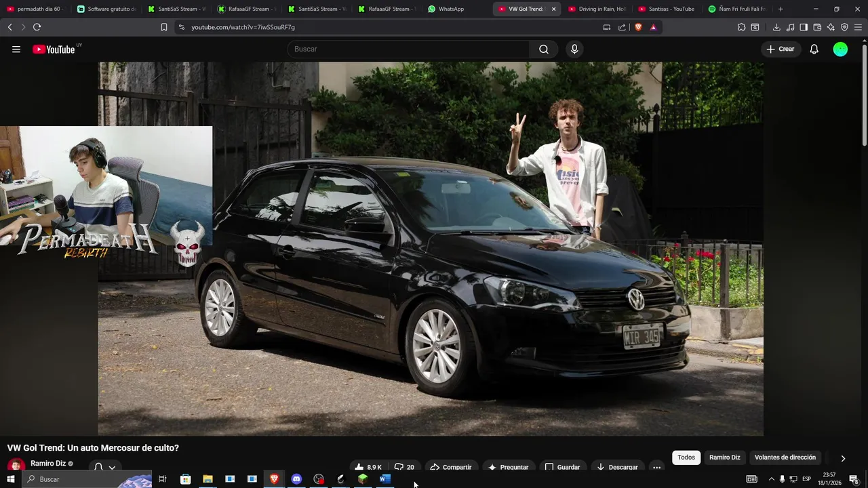Like the video with thumbs up 8,9 K

pos(368,467)
